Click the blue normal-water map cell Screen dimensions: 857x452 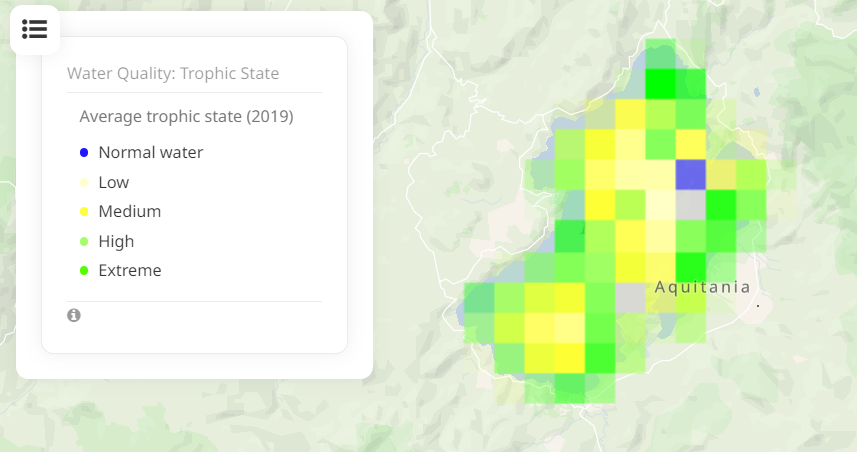tap(691, 175)
